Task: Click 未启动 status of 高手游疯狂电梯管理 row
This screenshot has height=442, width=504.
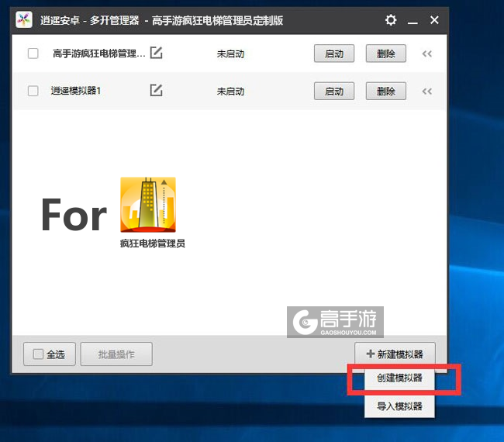Action: (x=230, y=54)
